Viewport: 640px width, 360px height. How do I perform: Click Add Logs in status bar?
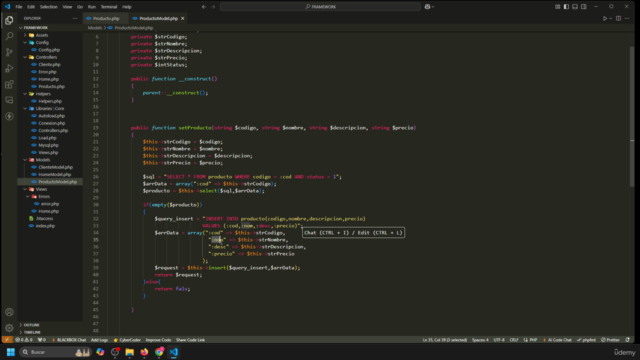(x=99, y=340)
